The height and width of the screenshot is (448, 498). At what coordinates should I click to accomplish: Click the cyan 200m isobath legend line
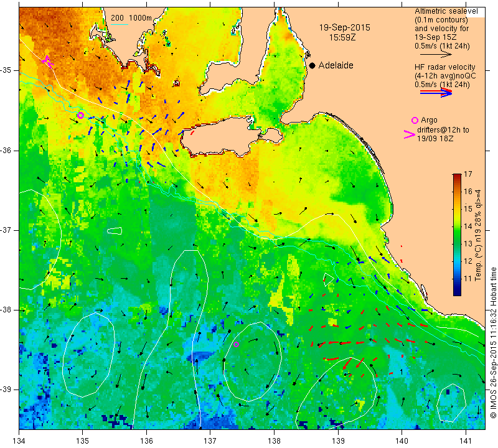[120, 24]
